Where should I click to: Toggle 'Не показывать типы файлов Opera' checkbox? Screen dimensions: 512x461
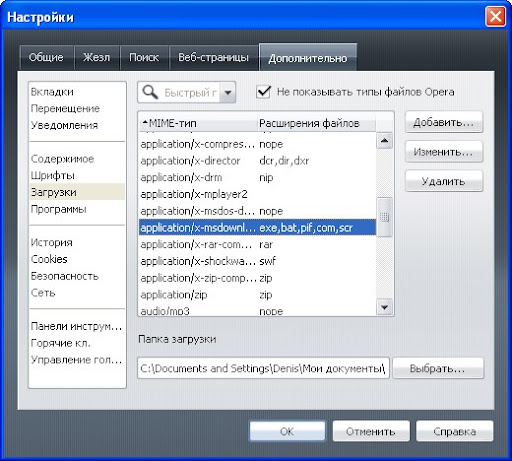pyautogui.click(x=263, y=91)
